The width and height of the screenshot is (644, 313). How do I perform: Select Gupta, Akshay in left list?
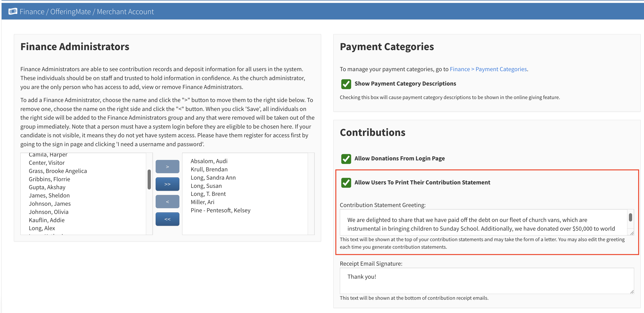[x=47, y=187]
